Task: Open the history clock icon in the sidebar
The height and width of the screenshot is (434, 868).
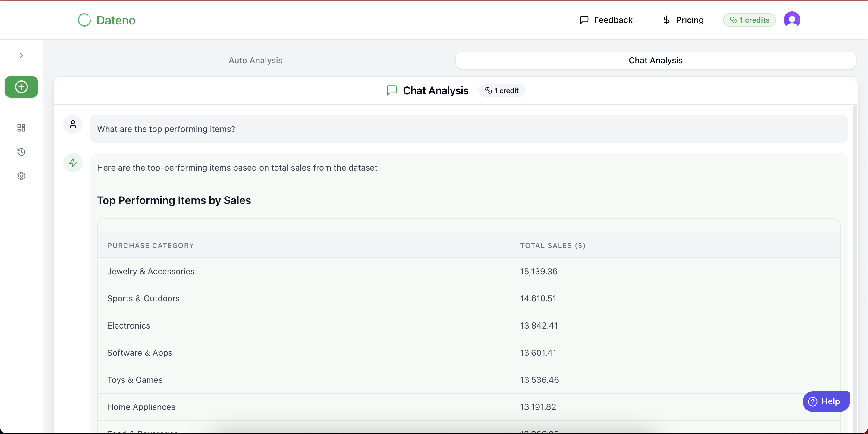Action: [21, 152]
